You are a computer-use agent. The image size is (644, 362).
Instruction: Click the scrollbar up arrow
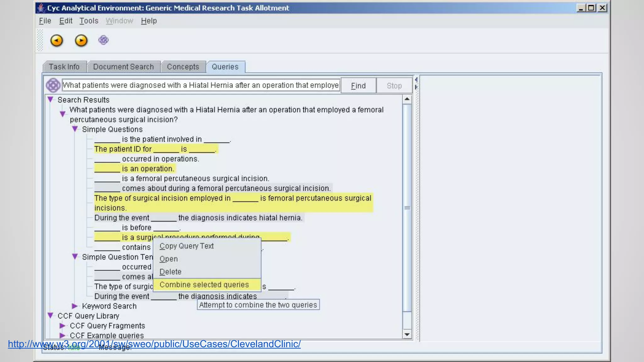pos(407,99)
